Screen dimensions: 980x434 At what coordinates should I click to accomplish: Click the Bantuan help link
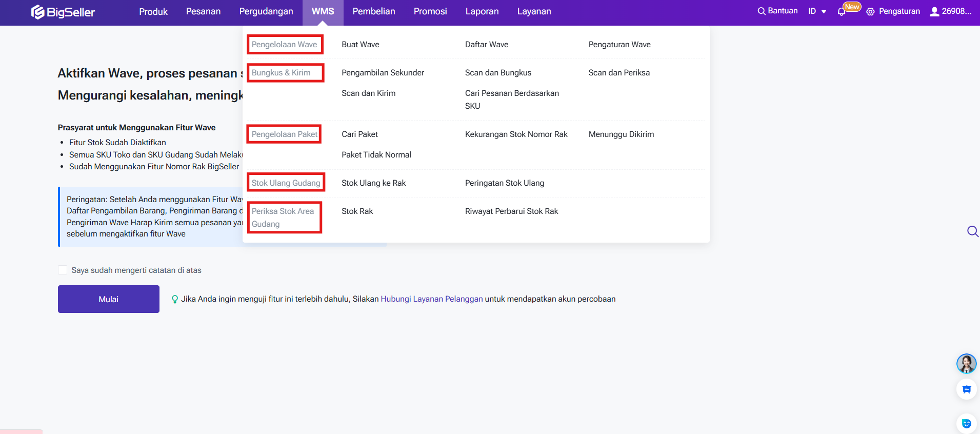coord(783,11)
